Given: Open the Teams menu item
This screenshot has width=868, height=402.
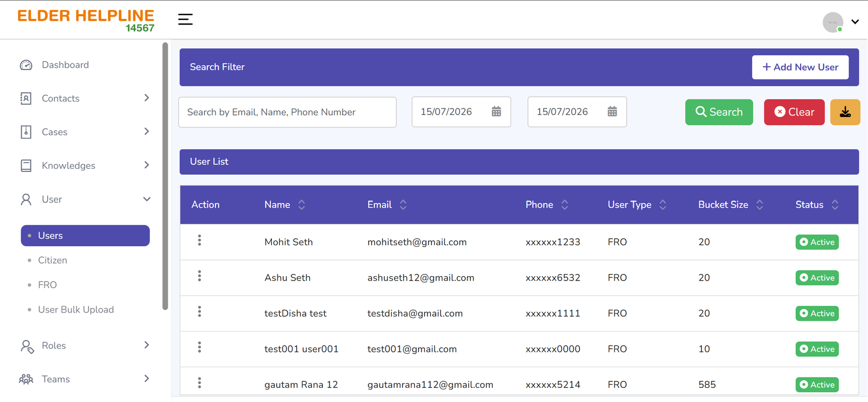Looking at the screenshot, I should point(55,379).
